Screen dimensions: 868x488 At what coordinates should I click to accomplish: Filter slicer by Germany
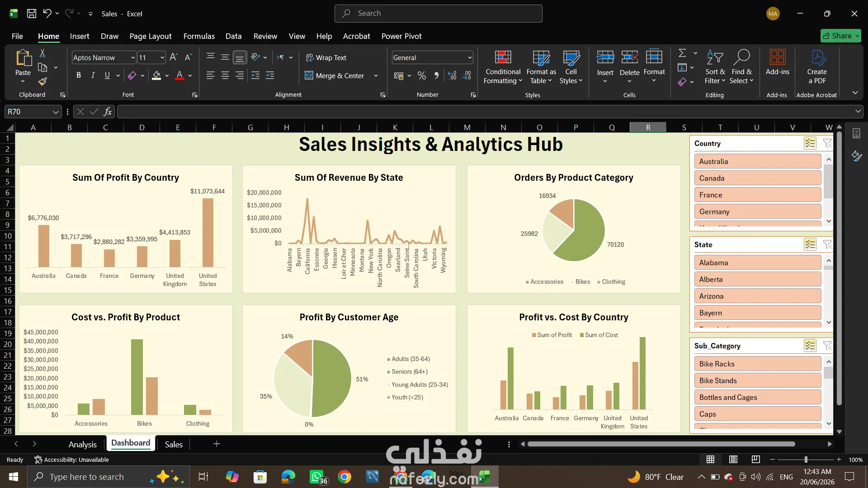coord(758,211)
